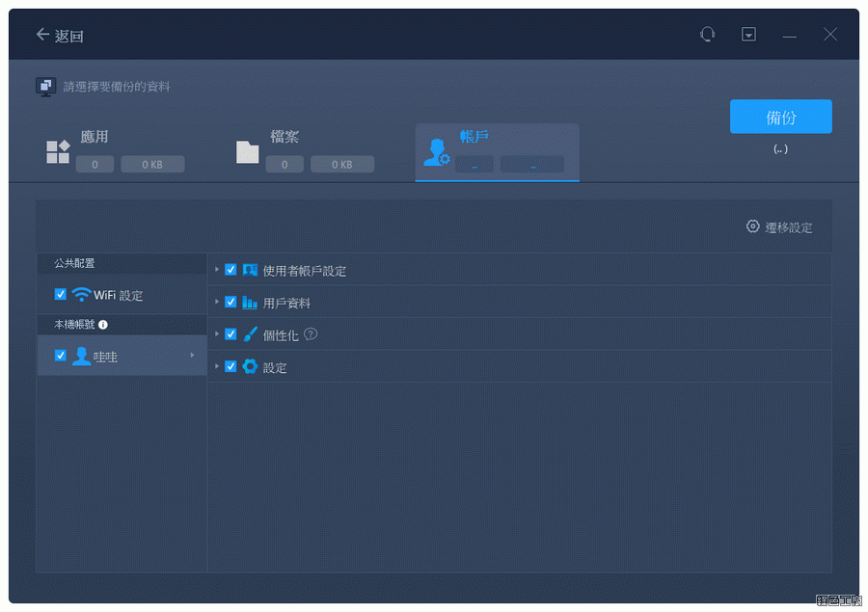The height and width of the screenshot is (612, 868).
Task: Open the title bar dropdown menu icon
Action: click(x=748, y=35)
